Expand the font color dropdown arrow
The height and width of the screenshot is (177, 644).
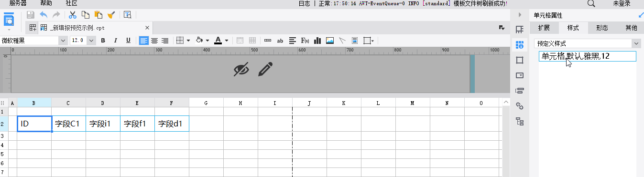(227, 41)
